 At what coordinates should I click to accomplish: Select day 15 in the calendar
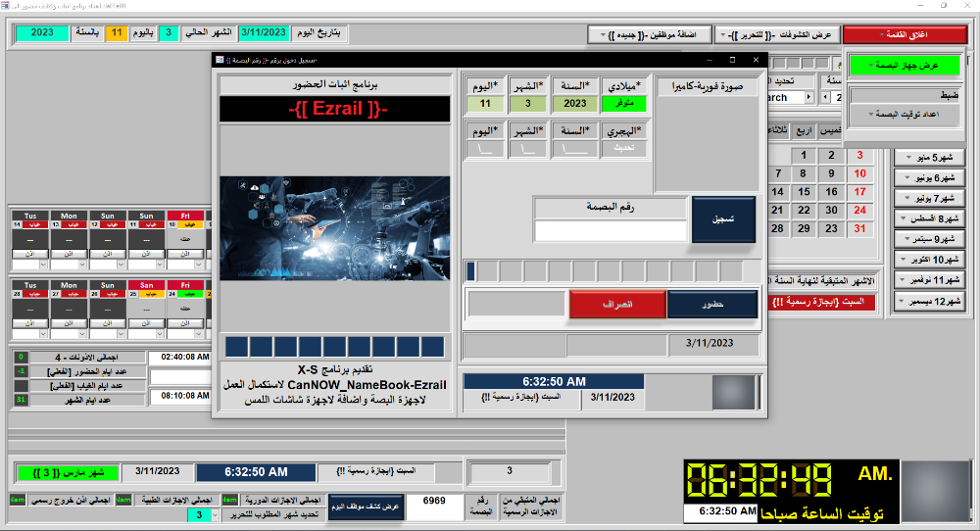pos(804,192)
